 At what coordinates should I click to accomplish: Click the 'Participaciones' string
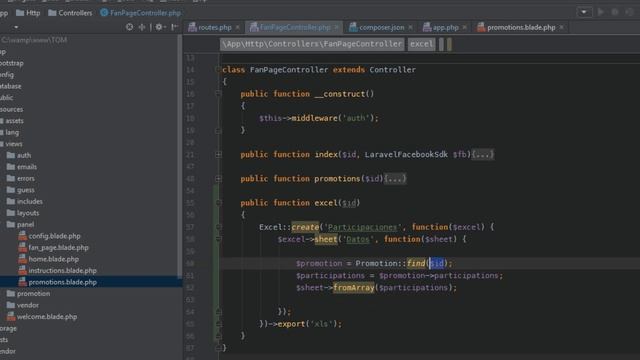[362, 227]
